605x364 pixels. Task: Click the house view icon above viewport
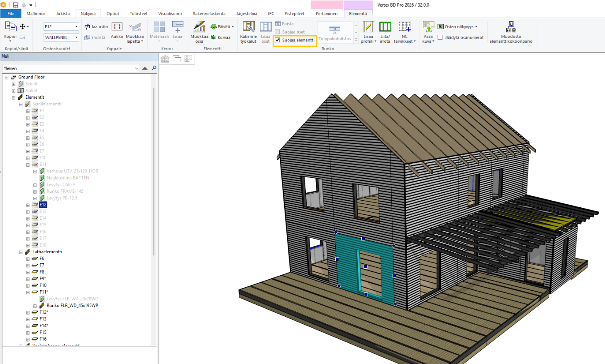coord(165,59)
